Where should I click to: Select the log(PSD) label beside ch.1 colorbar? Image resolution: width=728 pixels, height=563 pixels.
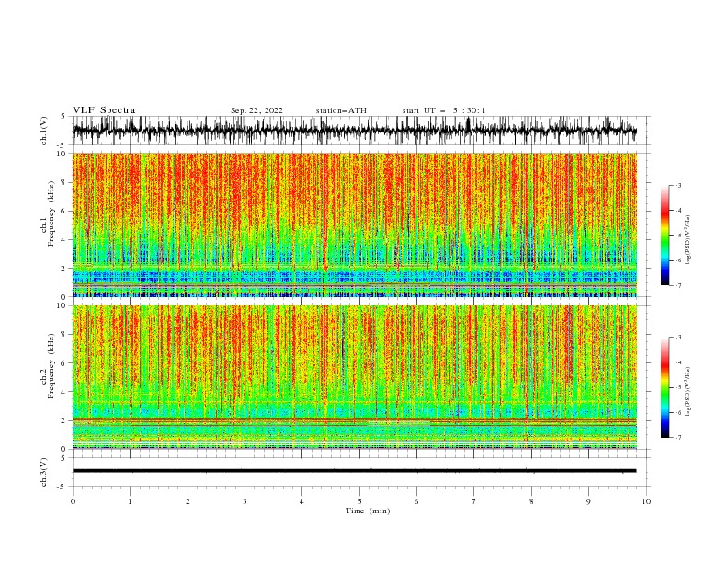point(688,240)
